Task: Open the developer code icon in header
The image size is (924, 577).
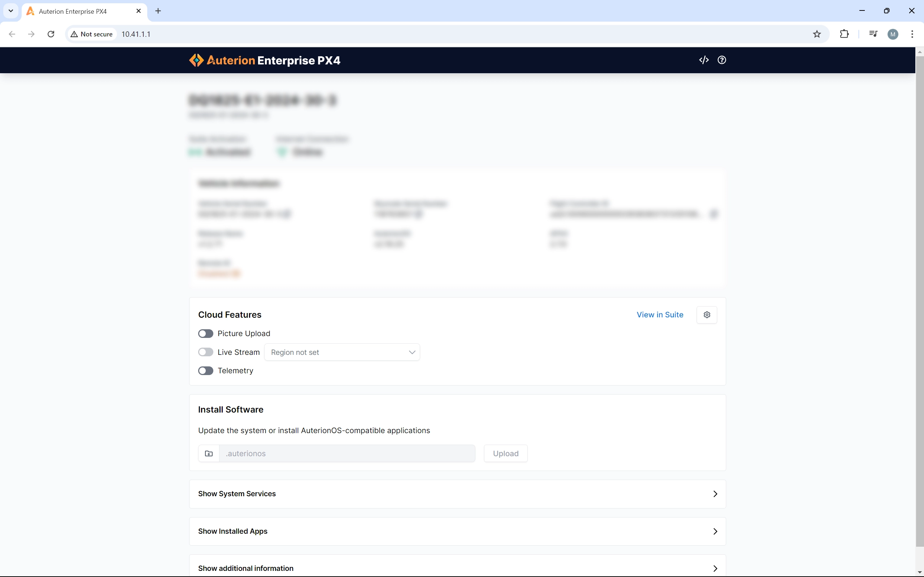Action: point(704,60)
